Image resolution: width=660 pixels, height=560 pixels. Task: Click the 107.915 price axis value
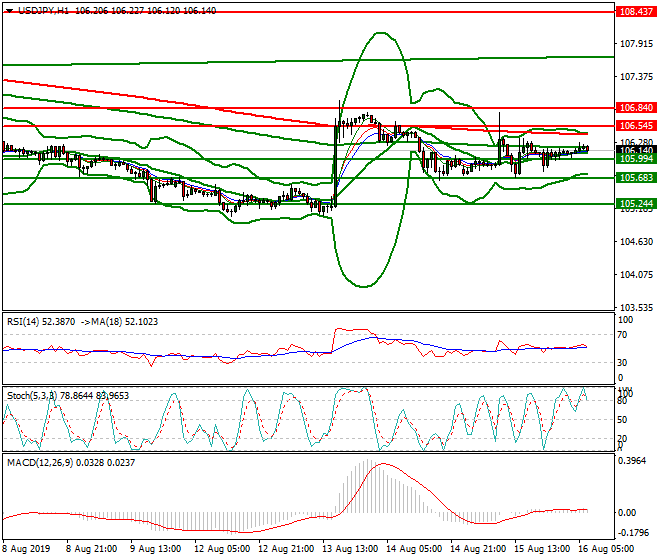(x=636, y=44)
